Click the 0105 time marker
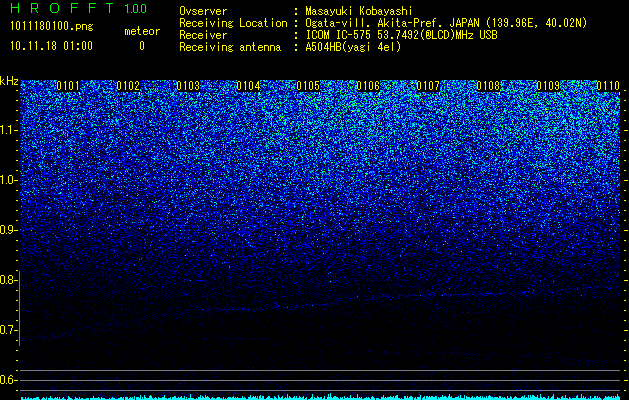 (x=308, y=86)
